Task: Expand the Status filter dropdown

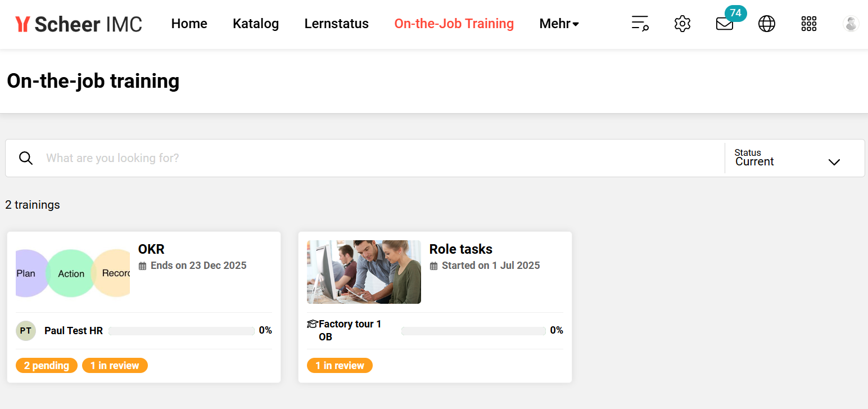Action: coord(794,158)
